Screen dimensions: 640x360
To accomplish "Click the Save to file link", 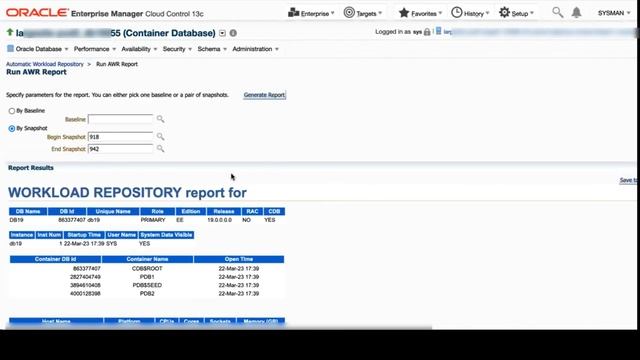I will click(628, 180).
